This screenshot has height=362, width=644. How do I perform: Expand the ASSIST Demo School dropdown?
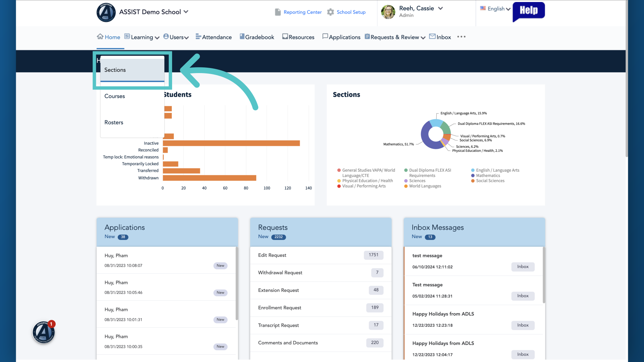(186, 12)
